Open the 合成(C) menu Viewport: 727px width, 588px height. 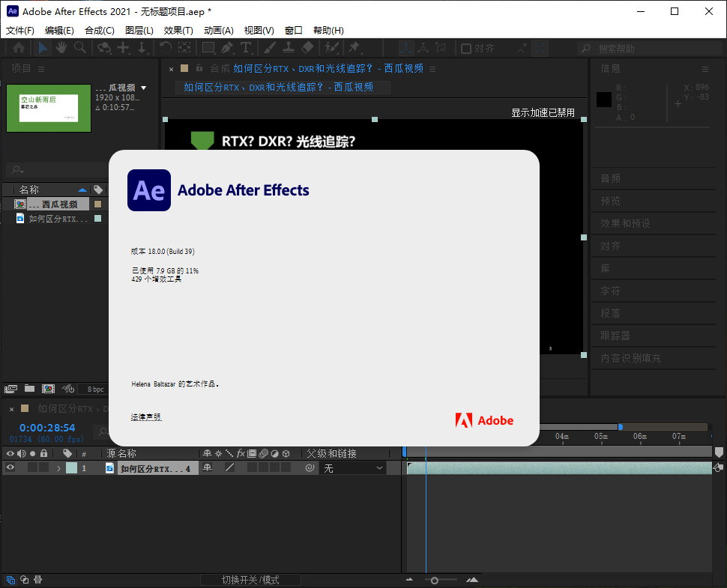click(99, 31)
